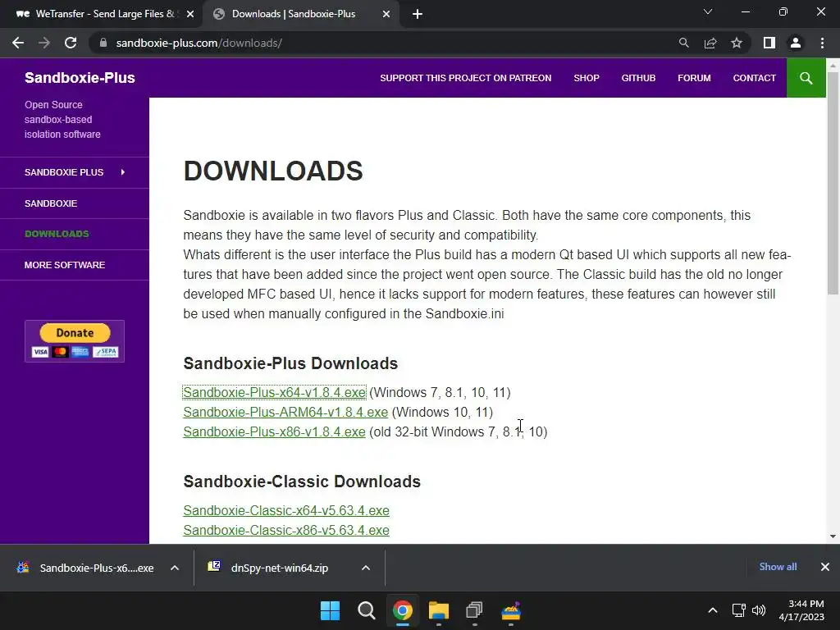Open Sandboxie Plus sidebar item
The width and height of the screenshot is (840, 630).
pyautogui.click(x=64, y=172)
